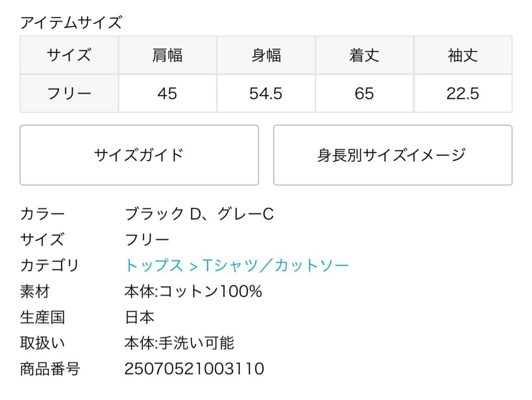532x400 pixels.
Task: Click the フリー cell in the size table
Action: tap(69, 93)
